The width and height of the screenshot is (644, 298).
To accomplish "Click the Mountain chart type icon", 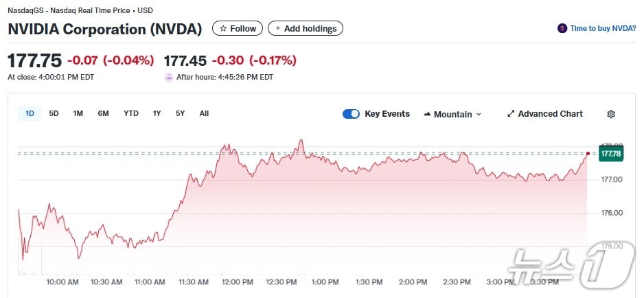I will pos(427,114).
